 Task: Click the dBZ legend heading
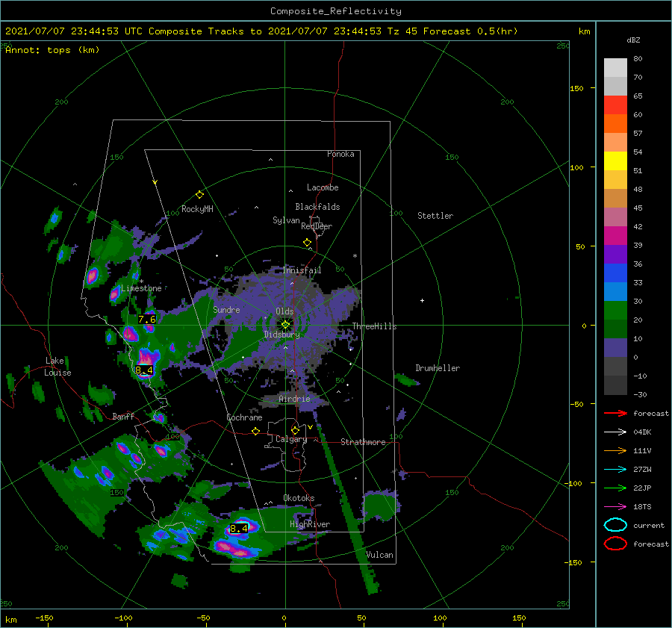(633, 40)
